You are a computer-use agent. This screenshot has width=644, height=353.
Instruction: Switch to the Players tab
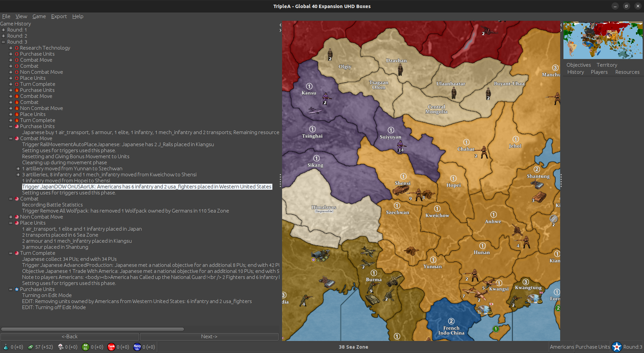[599, 72]
